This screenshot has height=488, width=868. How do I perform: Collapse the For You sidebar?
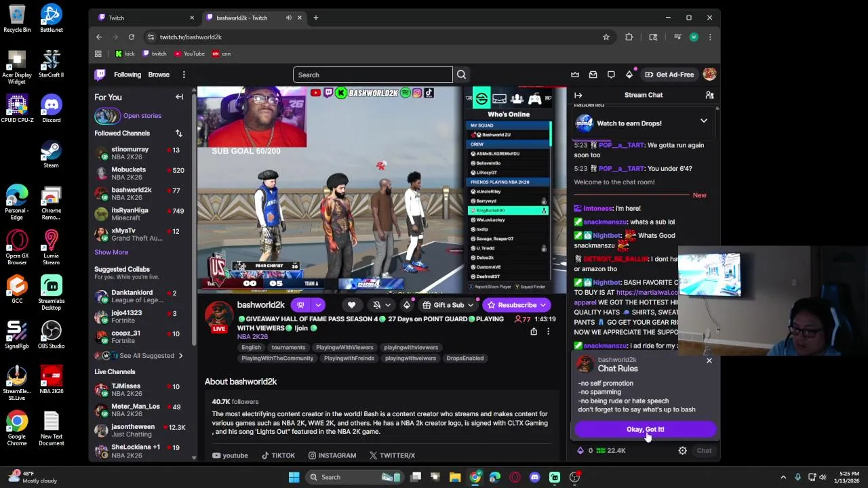[x=179, y=97]
